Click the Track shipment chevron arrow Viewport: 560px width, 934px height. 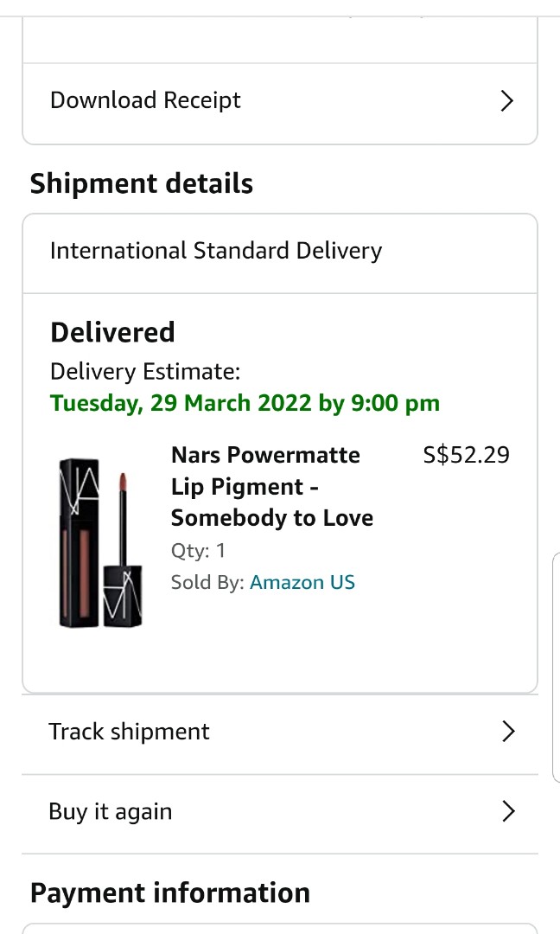point(508,731)
